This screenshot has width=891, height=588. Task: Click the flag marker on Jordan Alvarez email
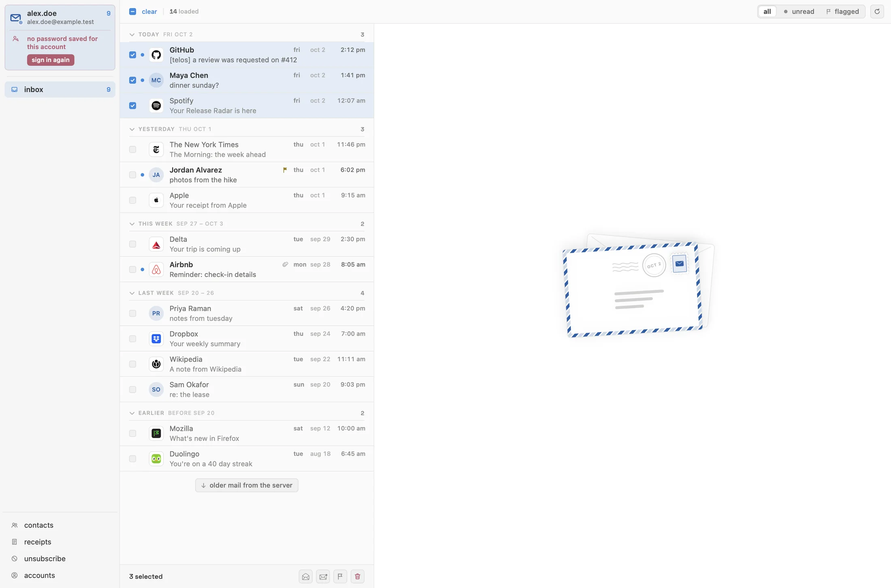[285, 170]
